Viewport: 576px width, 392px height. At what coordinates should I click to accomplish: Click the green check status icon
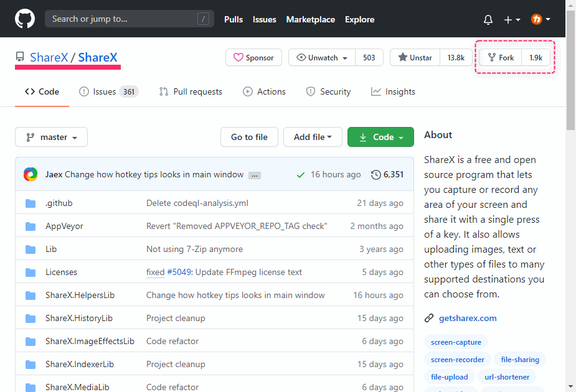click(x=301, y=175)
